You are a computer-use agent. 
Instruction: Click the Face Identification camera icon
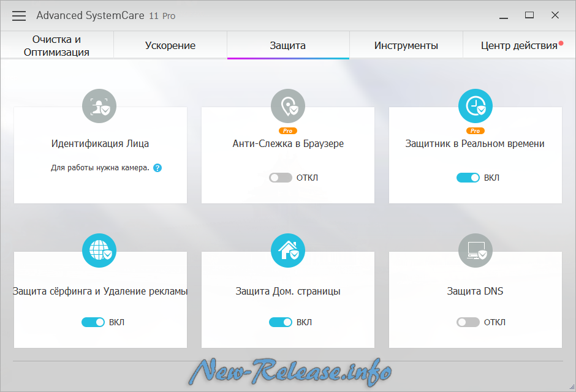(99, 106)
